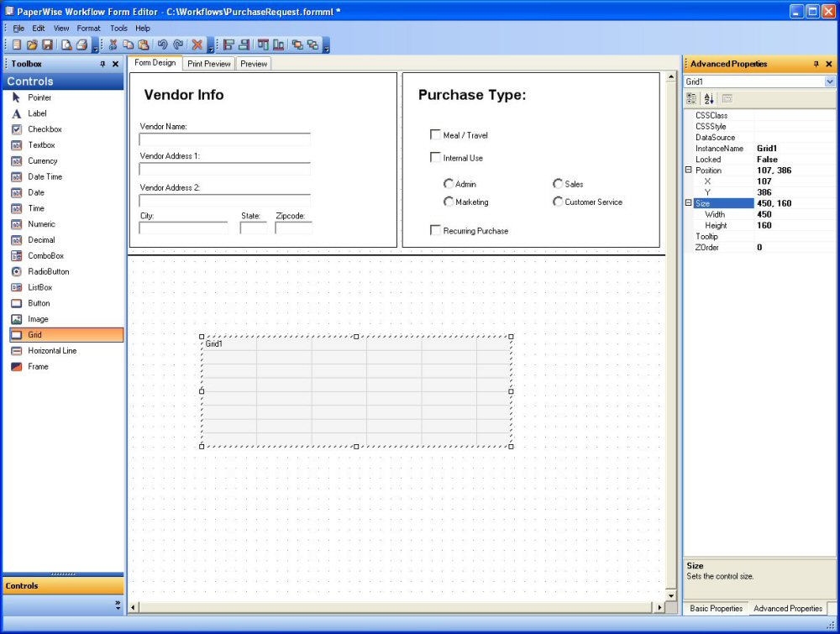Switch to the Print Preview tab
Image resolution: width=840 pixels, height=634 pixels.
[x=208, y=64]
